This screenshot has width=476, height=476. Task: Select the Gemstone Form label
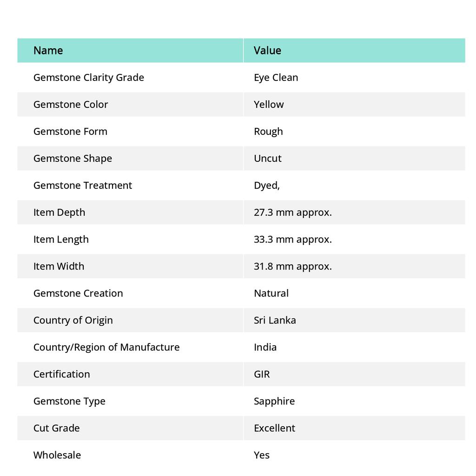(70, 131)
